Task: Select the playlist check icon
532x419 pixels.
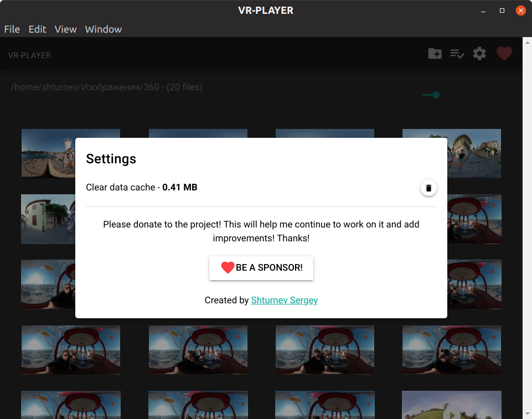Action: pyautogui.click(x=457, y=53)
